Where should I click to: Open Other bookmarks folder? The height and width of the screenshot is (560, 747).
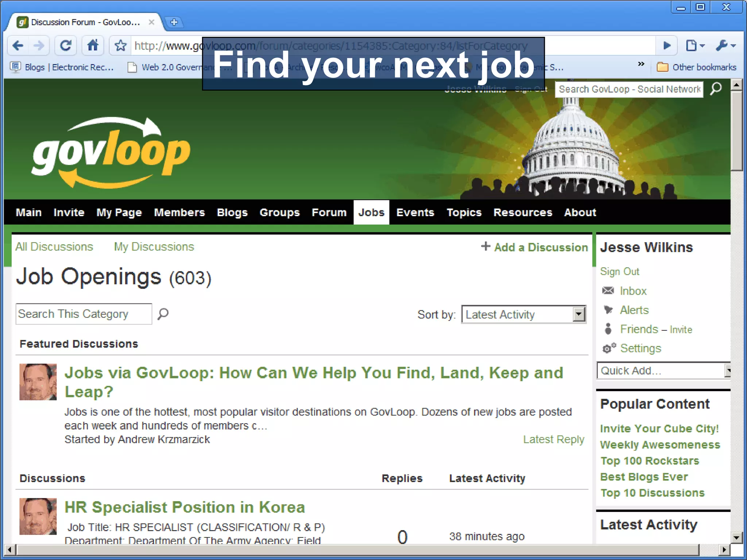click(696, 67)
